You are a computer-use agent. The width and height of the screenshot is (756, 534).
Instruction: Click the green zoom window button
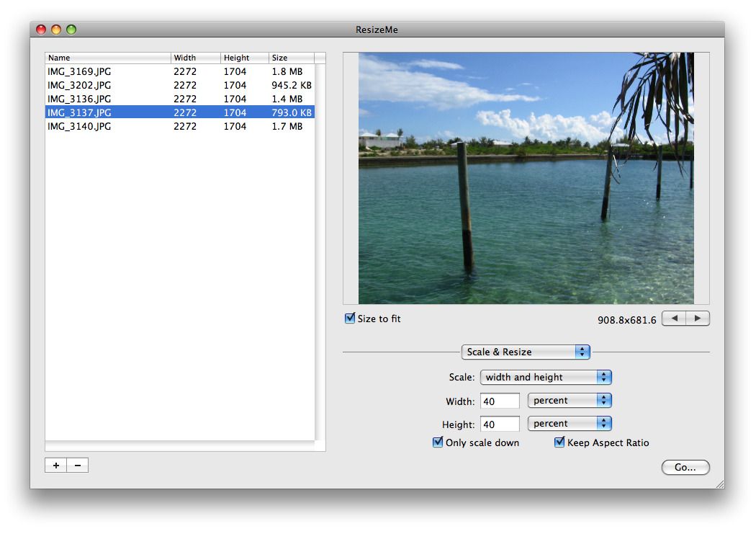71,30
